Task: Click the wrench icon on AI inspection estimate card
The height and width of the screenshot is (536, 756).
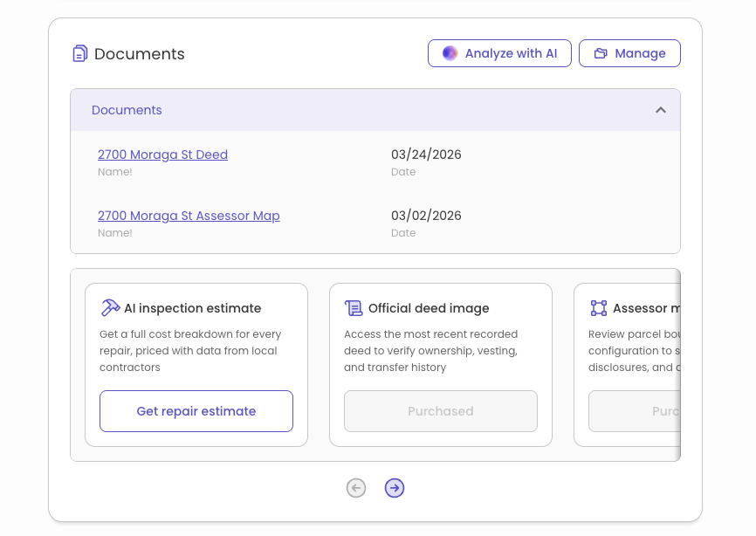Action: [x=111, y=307]
